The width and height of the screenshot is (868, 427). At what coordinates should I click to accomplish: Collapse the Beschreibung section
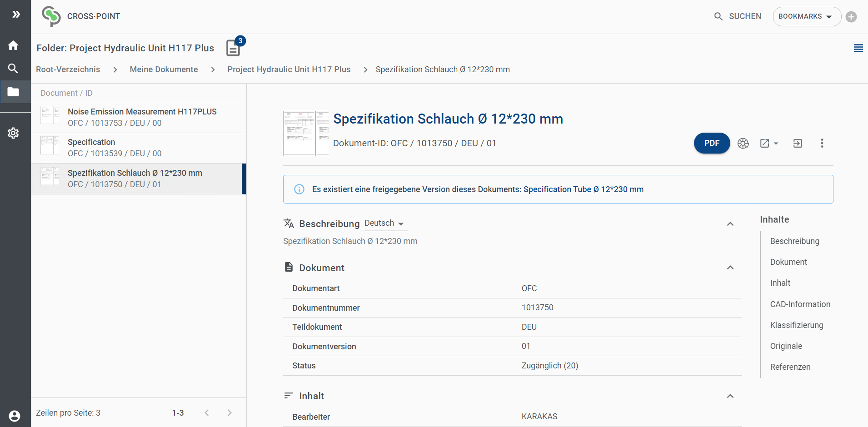730,224
